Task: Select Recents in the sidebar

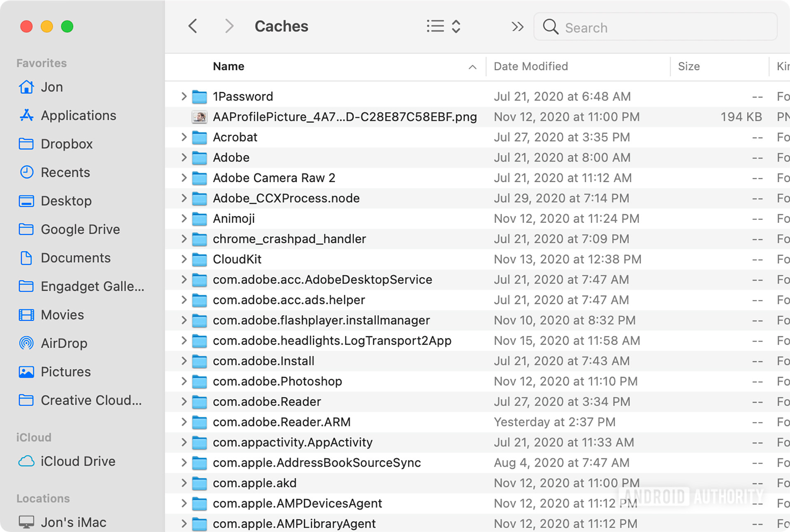Action: coord(65,172)
